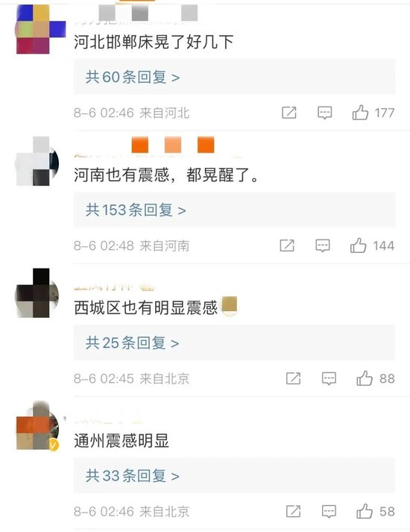Expand 共33条回复 replies
This screenshot has width=410, height=532.
point(132,476)
